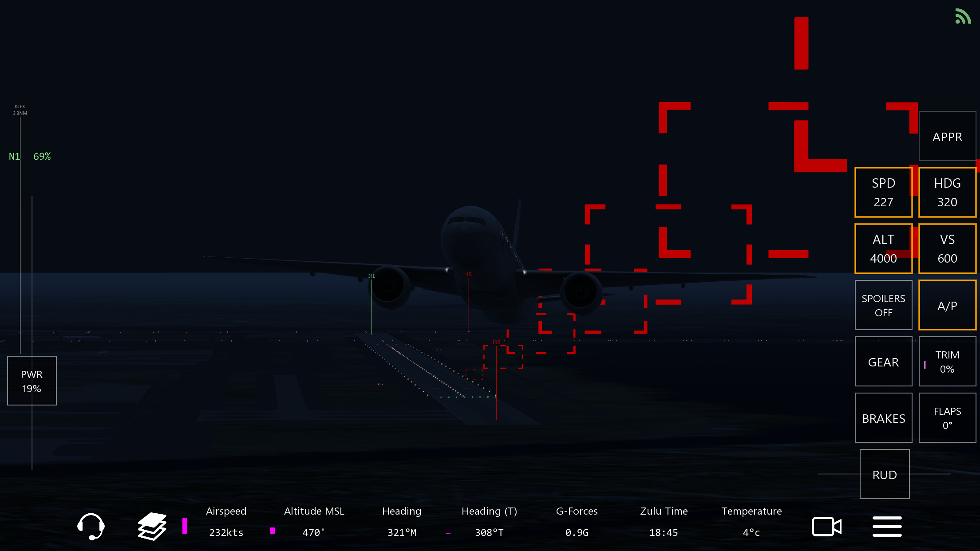
Task: Toggle HDG 320 heading hold
Action: pyautogui.click(x=947, y=193)
